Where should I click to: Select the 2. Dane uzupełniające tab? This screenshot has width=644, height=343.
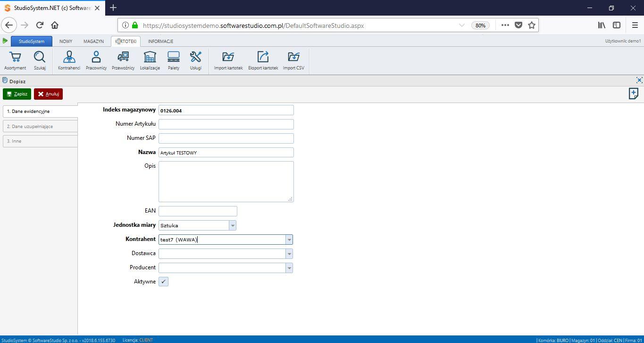point(40,126)
